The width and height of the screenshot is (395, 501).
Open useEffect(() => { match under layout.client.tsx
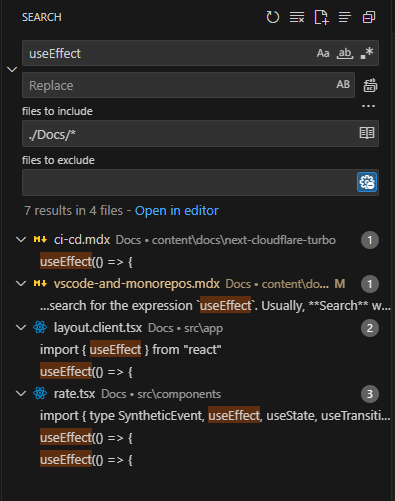coord(86,372)
